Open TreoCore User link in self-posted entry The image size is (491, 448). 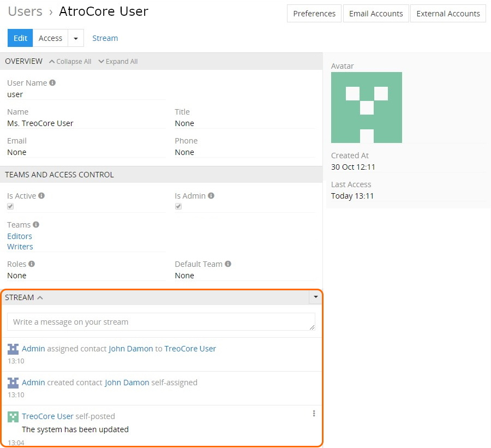(47, 416)
